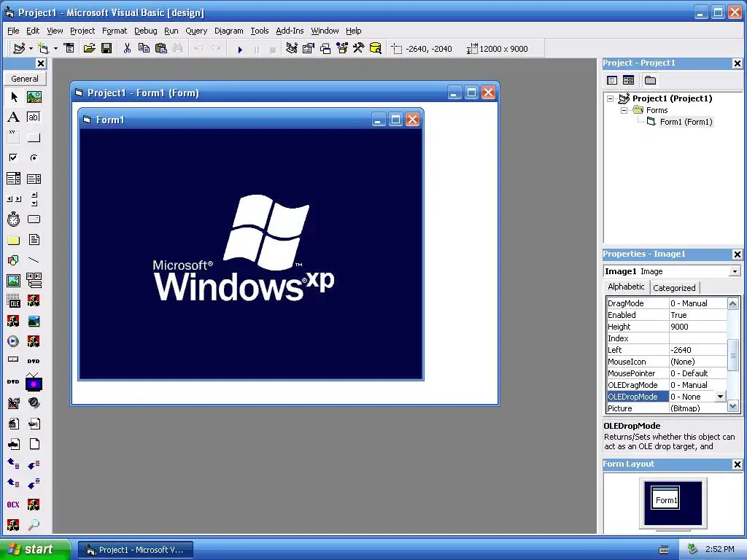Image resolution: width=747 pixels, height=560 pixels.
Task: Click the Add Standard EXE Project toolbar icon
Action: coord(19,49)
